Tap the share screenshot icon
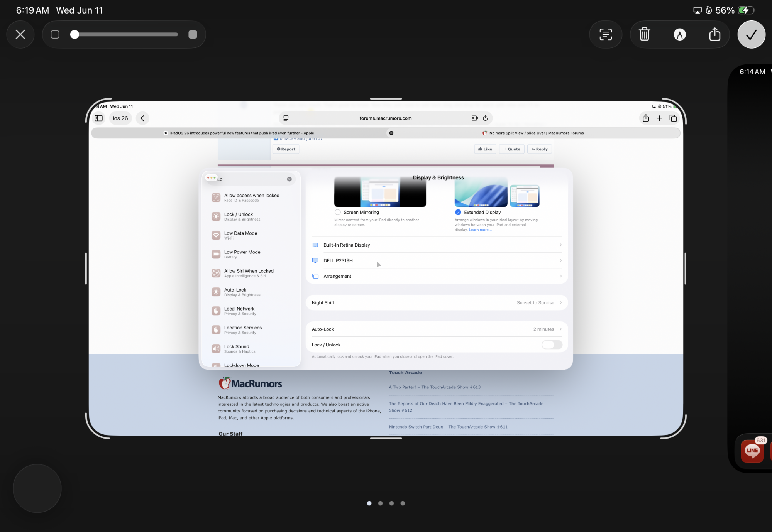772x532 pixels. [714, 34]
